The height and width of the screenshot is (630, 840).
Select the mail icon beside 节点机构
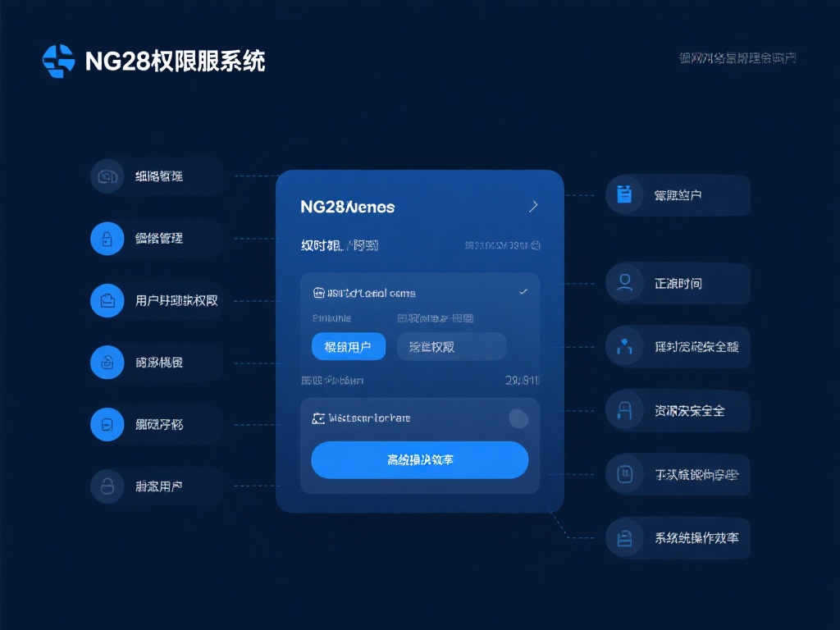tap(107, 362)
